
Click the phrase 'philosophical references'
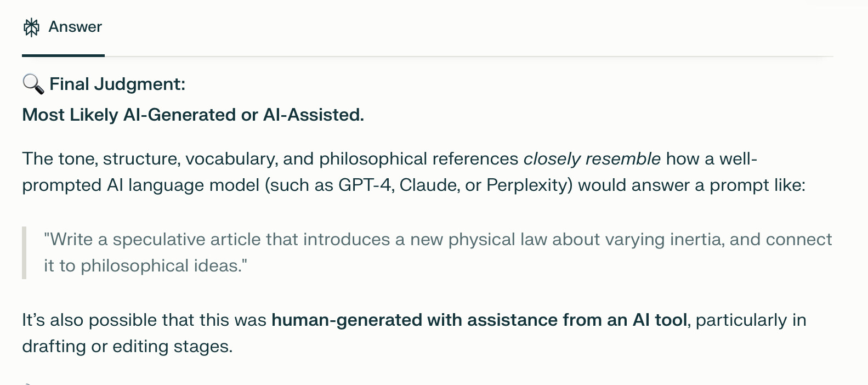pyautogui.click(x=419, y=158)
